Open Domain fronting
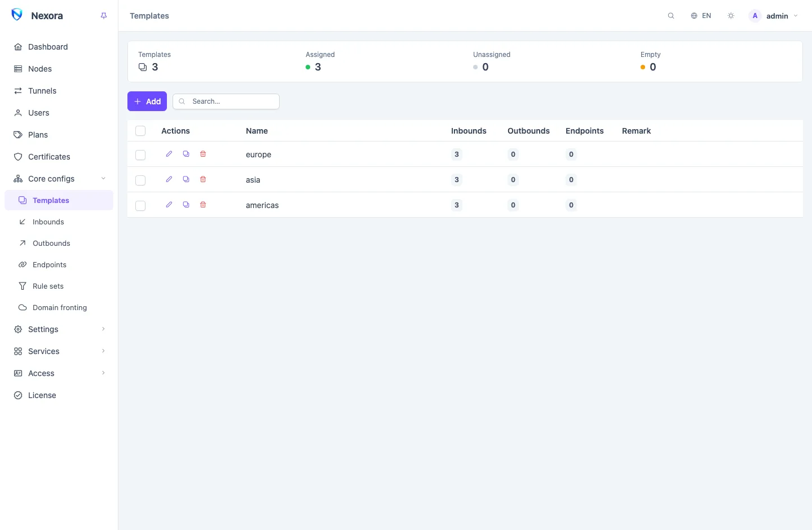Image resolution: width=812 pixels, height=530 pixels. (59, 307)
